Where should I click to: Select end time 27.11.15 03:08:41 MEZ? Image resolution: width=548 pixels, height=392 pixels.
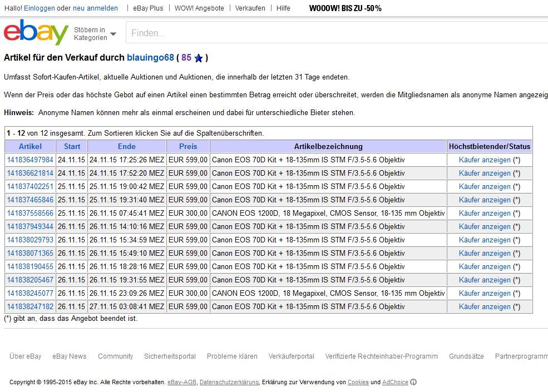[126, 306]
